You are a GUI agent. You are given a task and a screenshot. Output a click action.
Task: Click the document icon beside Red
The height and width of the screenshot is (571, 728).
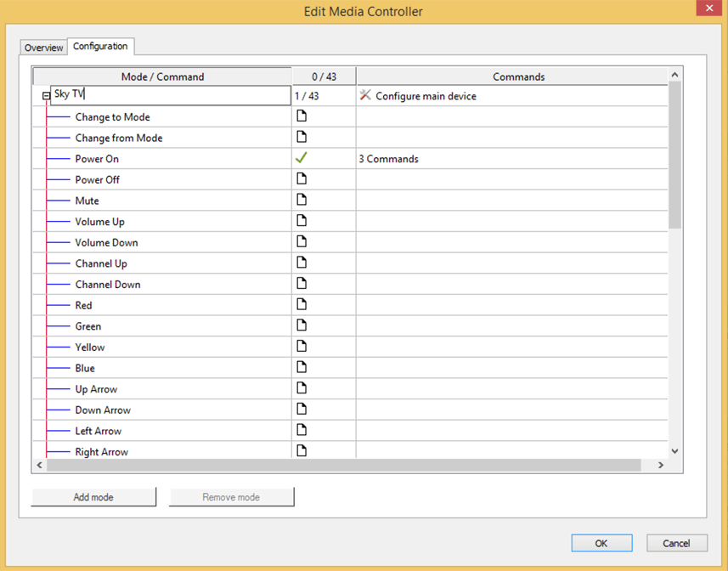coord(301,304)
